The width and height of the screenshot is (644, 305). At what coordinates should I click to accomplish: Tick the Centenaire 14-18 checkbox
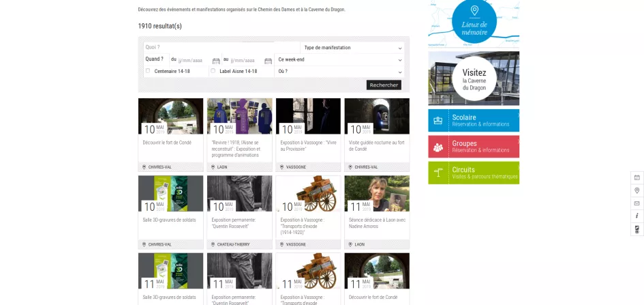pyautogui.click(x=148, y=71)
